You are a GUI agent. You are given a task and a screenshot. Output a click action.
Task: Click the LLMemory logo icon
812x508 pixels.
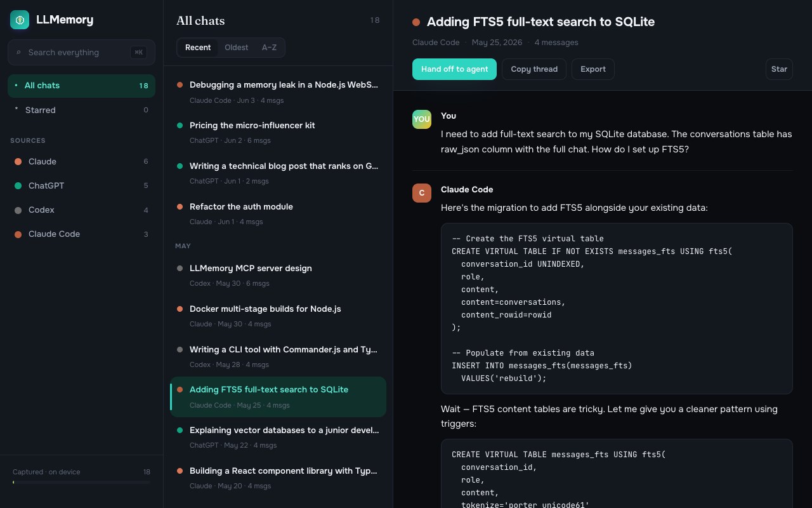20,20
